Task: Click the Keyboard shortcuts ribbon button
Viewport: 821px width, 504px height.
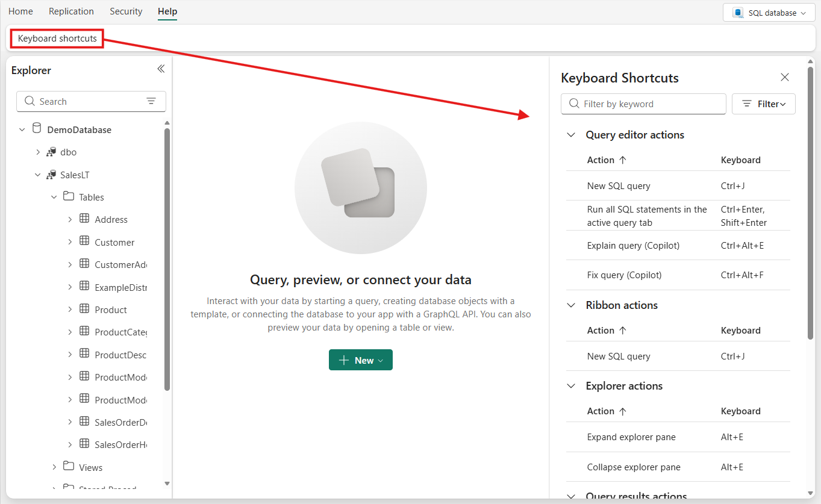Action: click(57, 39)
